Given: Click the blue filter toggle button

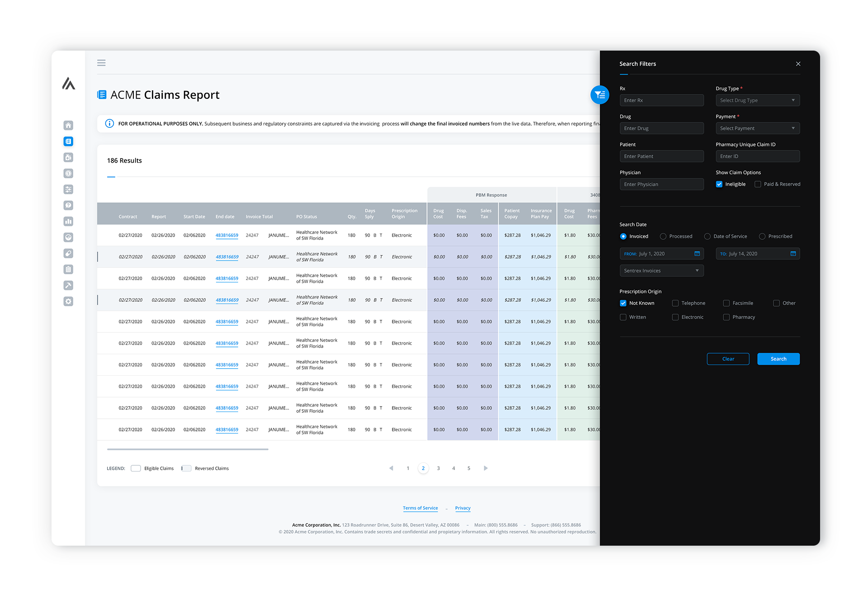Looking at the screenshot, I should [x=599, y=95].
